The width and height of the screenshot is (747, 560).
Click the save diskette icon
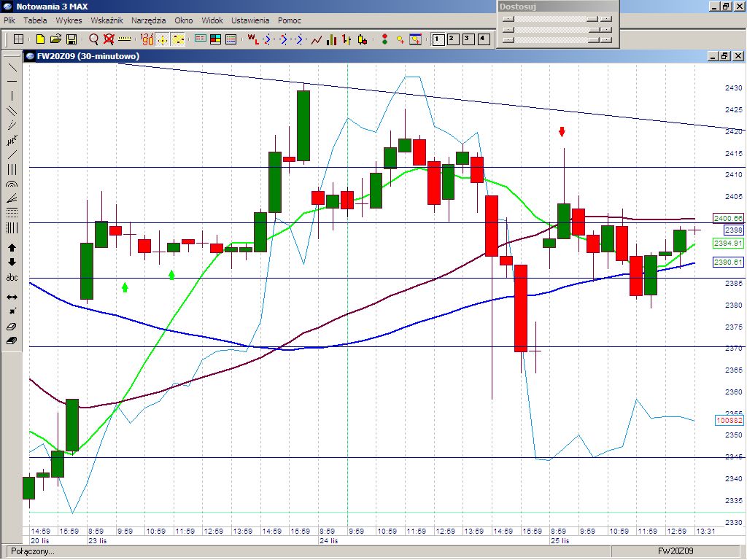[x=71, y=39]
